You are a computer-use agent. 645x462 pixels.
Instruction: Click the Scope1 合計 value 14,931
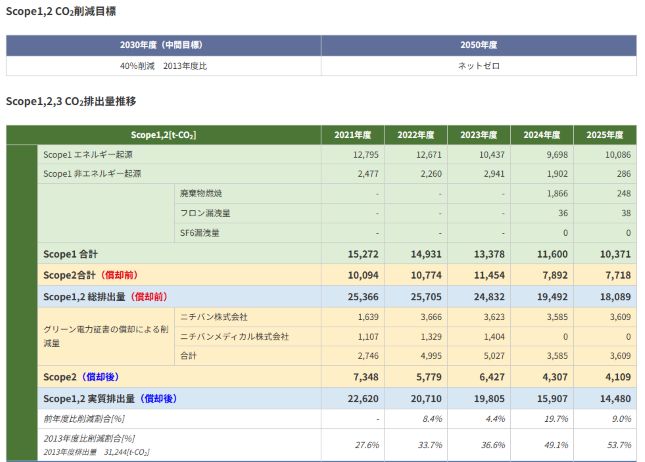(x=426, y=254)
